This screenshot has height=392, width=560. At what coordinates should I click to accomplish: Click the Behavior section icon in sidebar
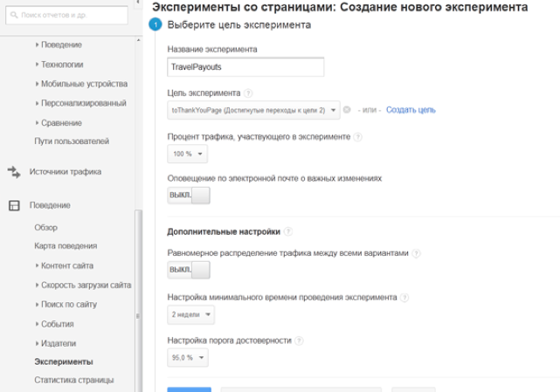(x=14, y=206)
